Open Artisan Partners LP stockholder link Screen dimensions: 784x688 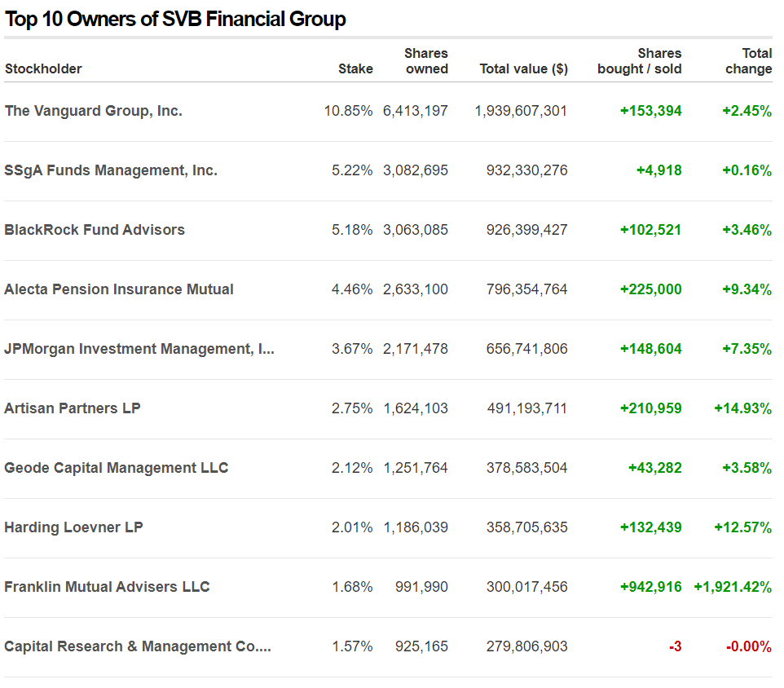pos(73,408)
